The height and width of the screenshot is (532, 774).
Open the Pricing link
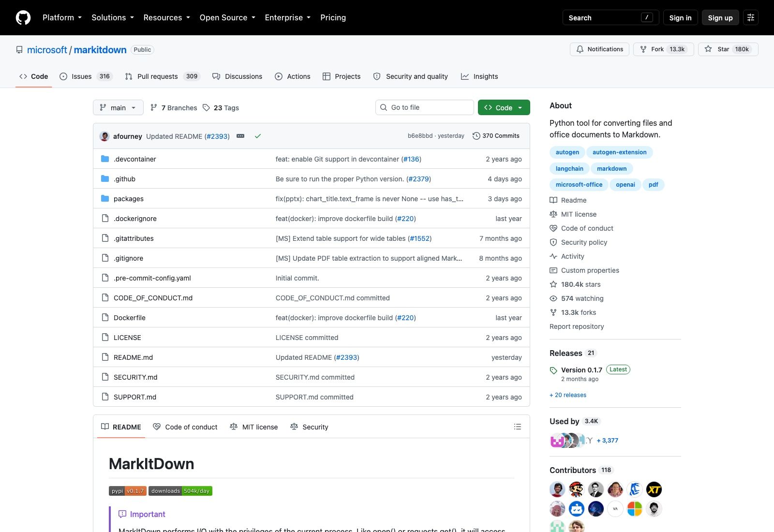pyautogui.click(x=333, y=17)
